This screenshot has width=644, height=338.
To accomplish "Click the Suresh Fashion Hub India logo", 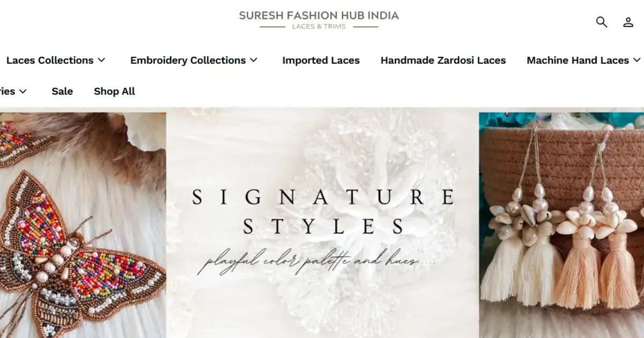I will [319, 19].
